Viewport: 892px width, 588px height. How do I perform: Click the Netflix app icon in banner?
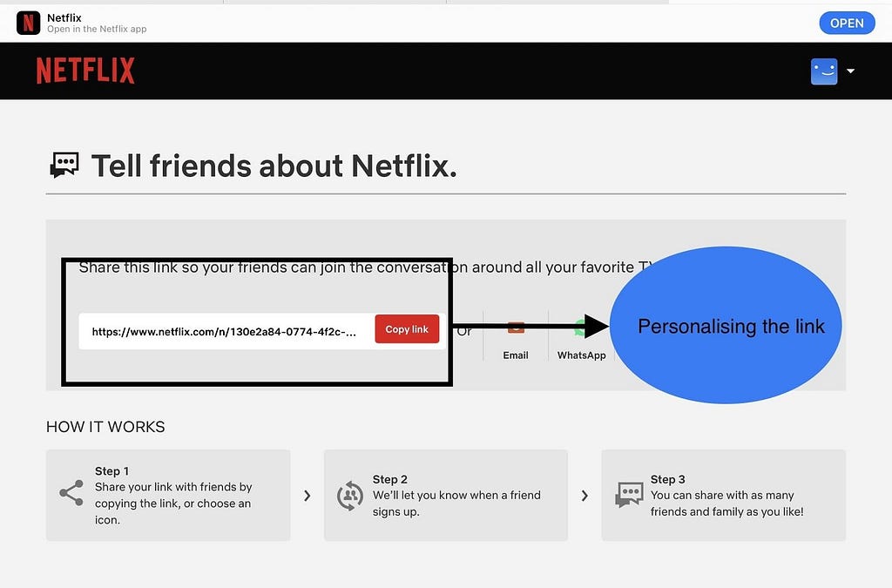pyautogui.click(x=28, y=23)
